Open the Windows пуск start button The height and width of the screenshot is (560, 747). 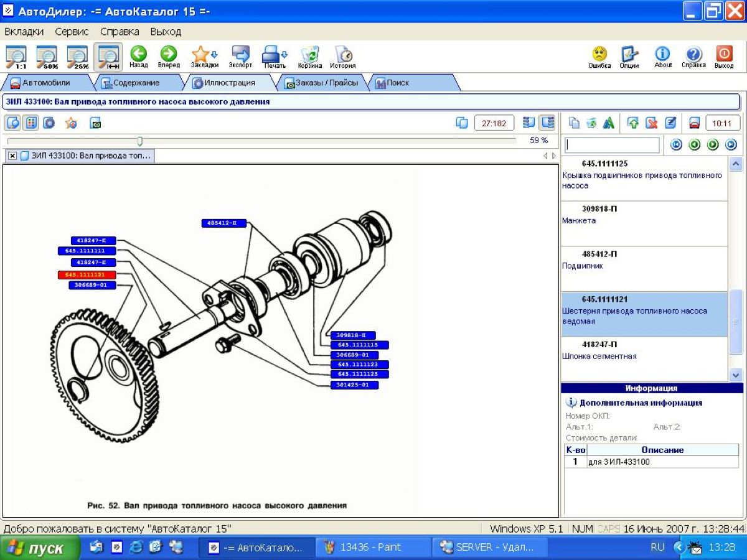40,548
